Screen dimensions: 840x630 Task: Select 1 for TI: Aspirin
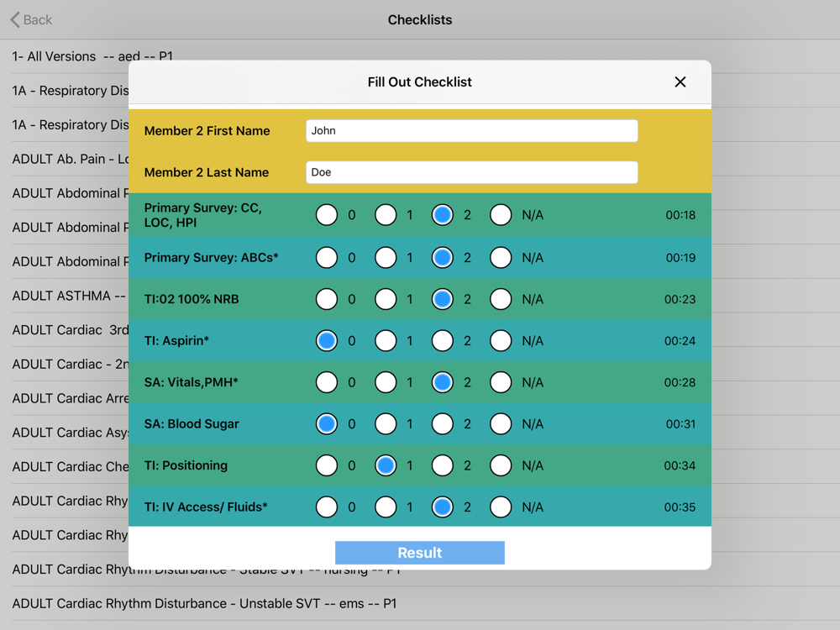pos(386,341)
